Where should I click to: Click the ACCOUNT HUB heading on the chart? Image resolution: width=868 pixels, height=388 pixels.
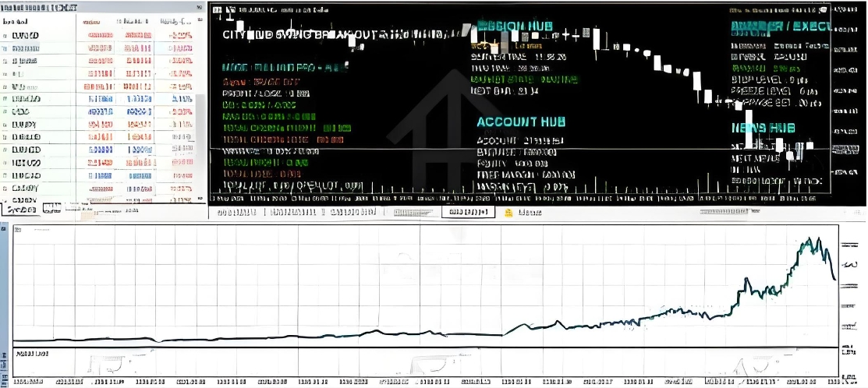click(x=521, y=122)
